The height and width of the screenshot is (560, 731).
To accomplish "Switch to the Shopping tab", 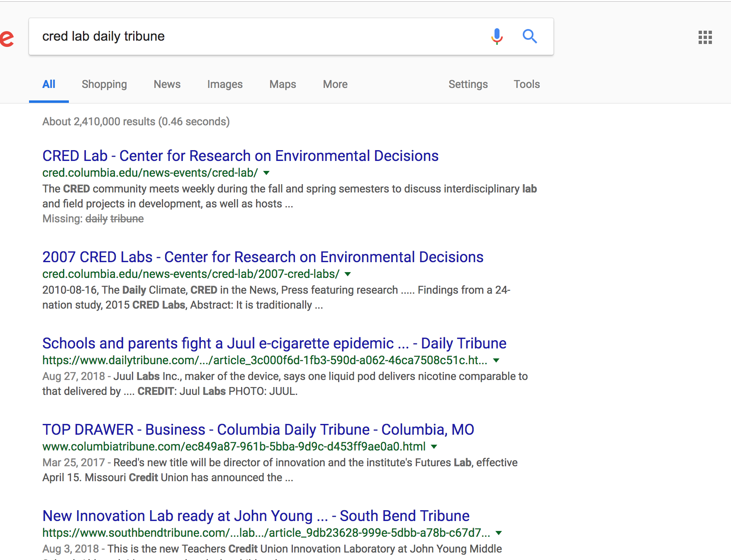I will (104, 84).
